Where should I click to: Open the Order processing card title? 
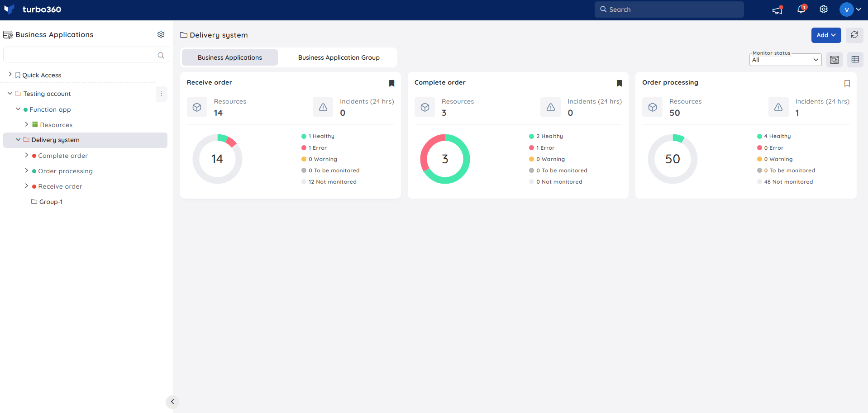click(670, 82)
